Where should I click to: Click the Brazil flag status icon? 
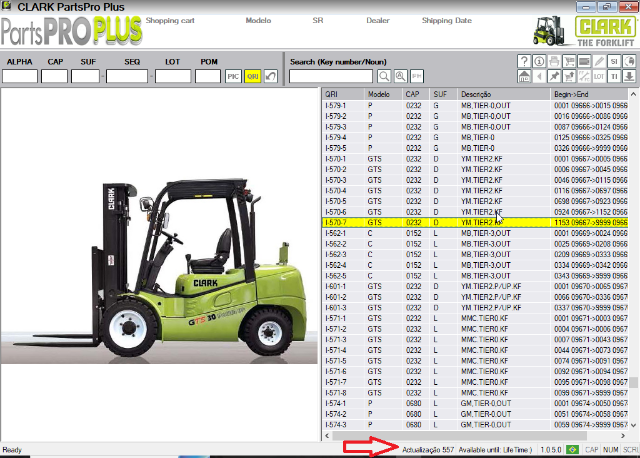pyautogui.click(x=572, y=449)
